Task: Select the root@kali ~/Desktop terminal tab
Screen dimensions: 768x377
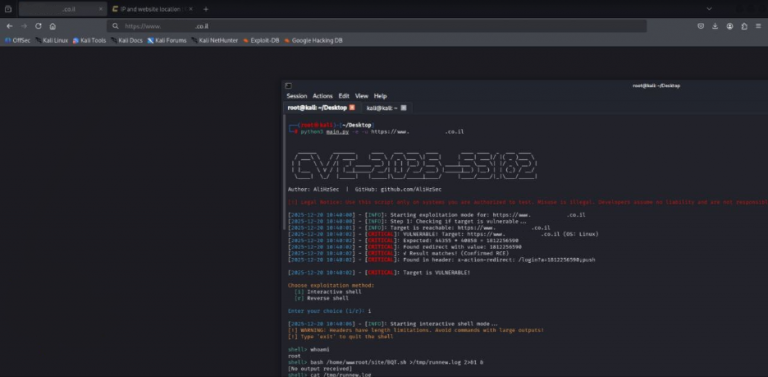Action: pyautogui.click(x=321, y=108)
